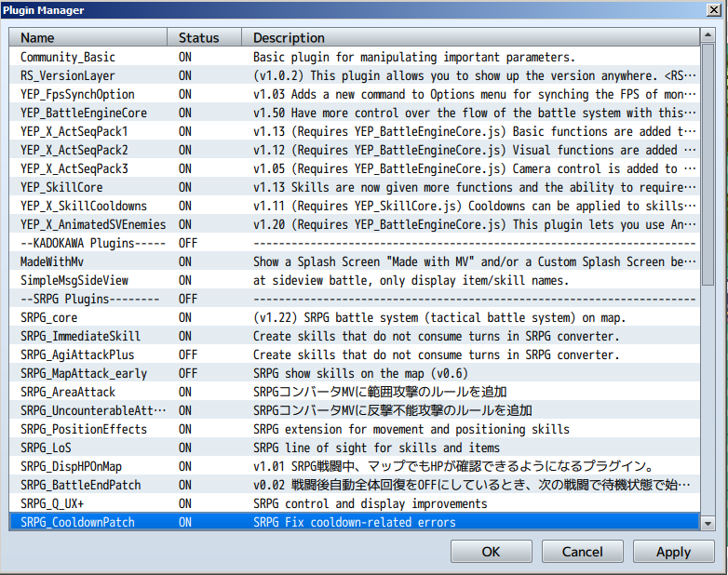Select the SRPG_UncounterableAtt… plugin

coord(355,410)
